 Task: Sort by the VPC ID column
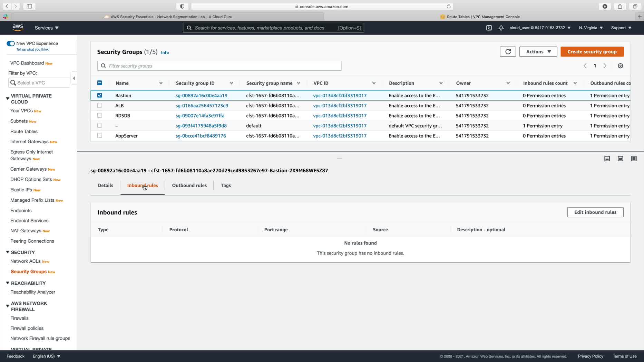pos(374,83)
